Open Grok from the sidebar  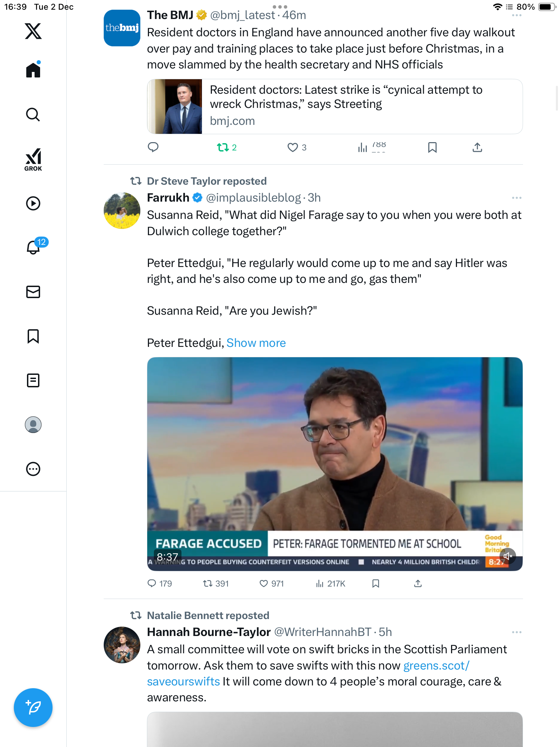(x=33, y=159)
